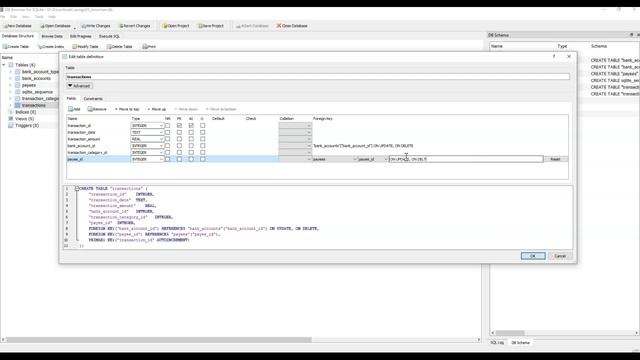Open Type dropdown for transaction_date
640x360 pixels.
147,132
